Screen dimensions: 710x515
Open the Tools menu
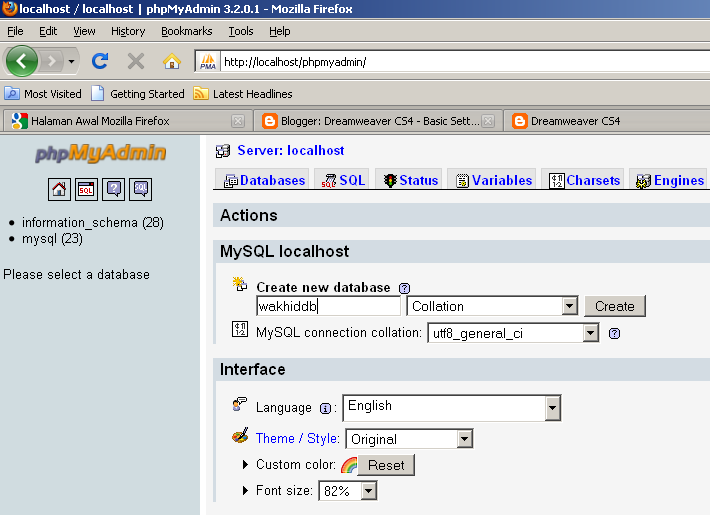241,31
